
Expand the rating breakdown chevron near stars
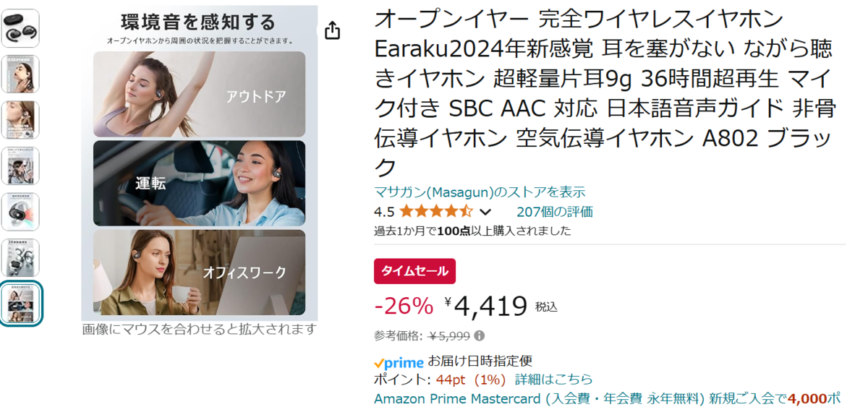pos(485,213)
